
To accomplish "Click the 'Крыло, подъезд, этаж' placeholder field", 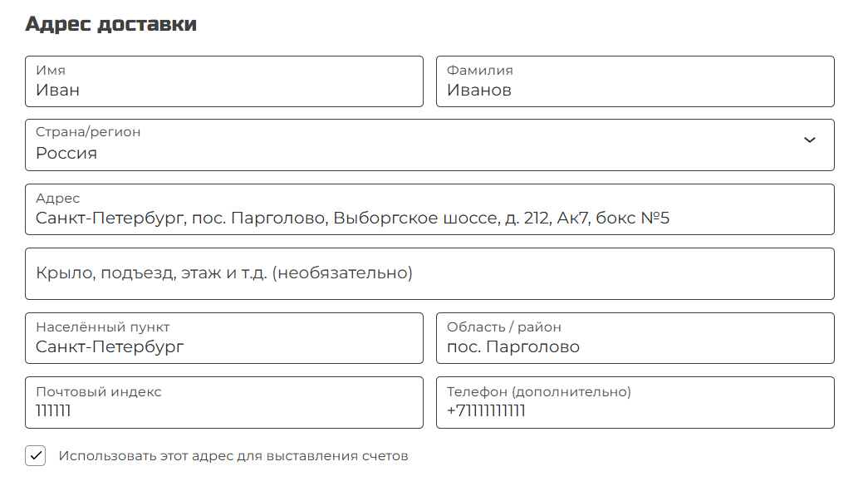I will tap(429, 273).
